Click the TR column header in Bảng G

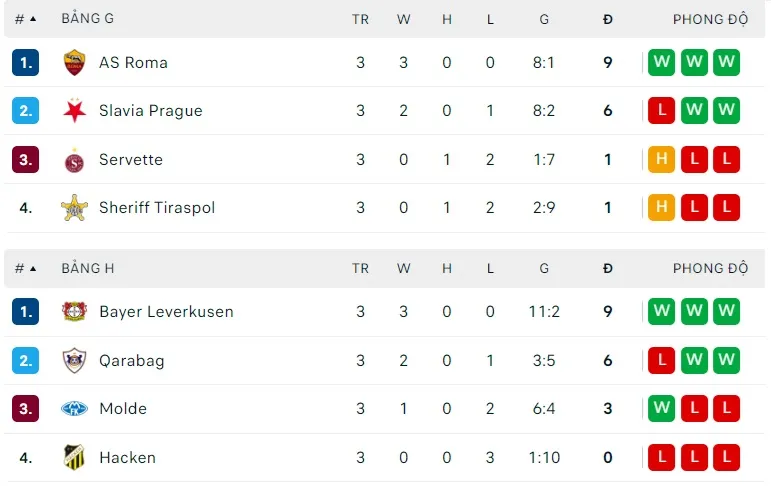[x=360, y=19]
